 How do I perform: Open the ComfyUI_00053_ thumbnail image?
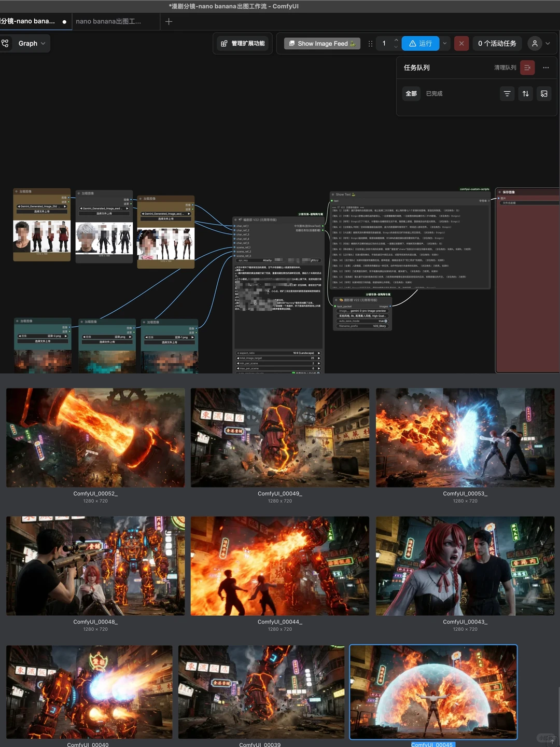(465, 437)
